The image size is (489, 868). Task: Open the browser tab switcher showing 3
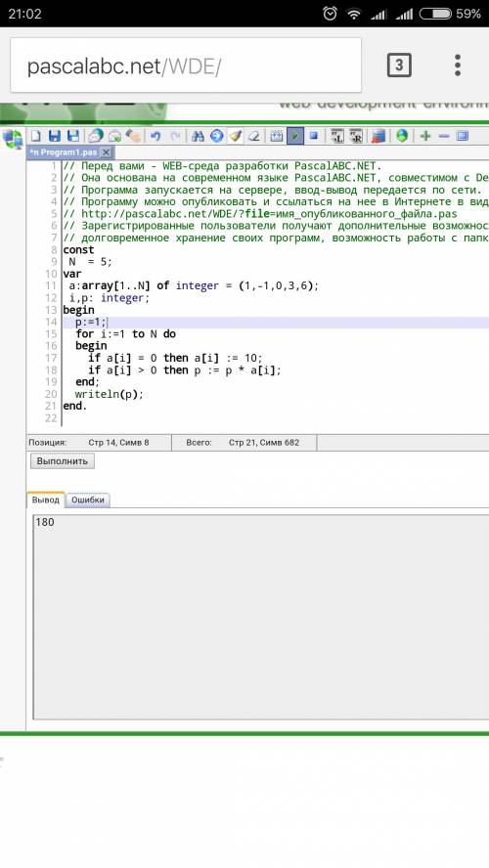pos(399,65)
